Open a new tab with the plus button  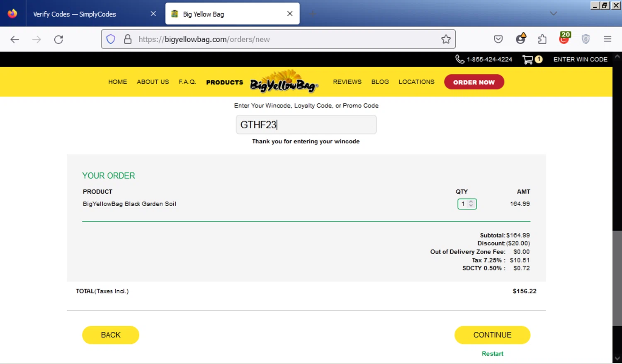(x=312, y=14)
